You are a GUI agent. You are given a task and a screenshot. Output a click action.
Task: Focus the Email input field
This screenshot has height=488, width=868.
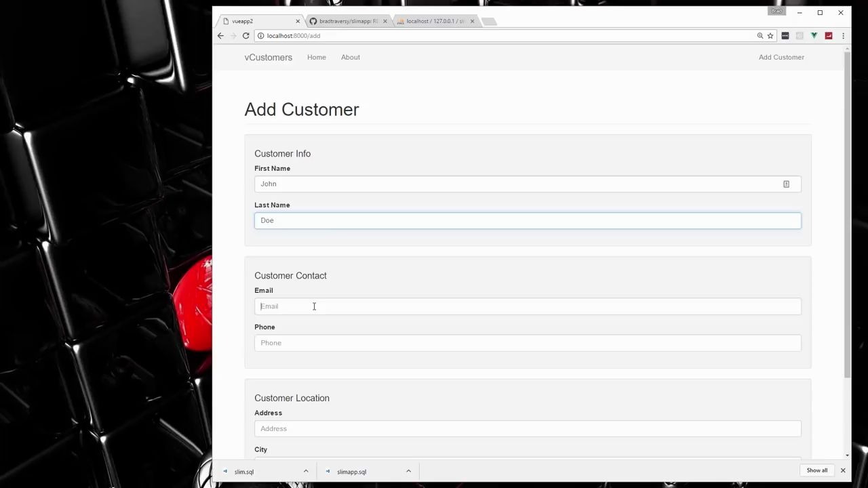528,306
